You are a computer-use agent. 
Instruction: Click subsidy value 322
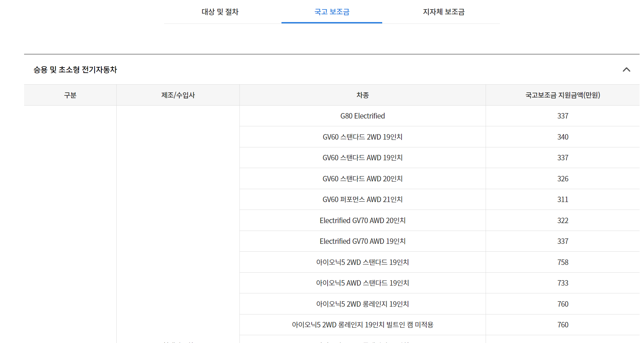tap(563, 220)
